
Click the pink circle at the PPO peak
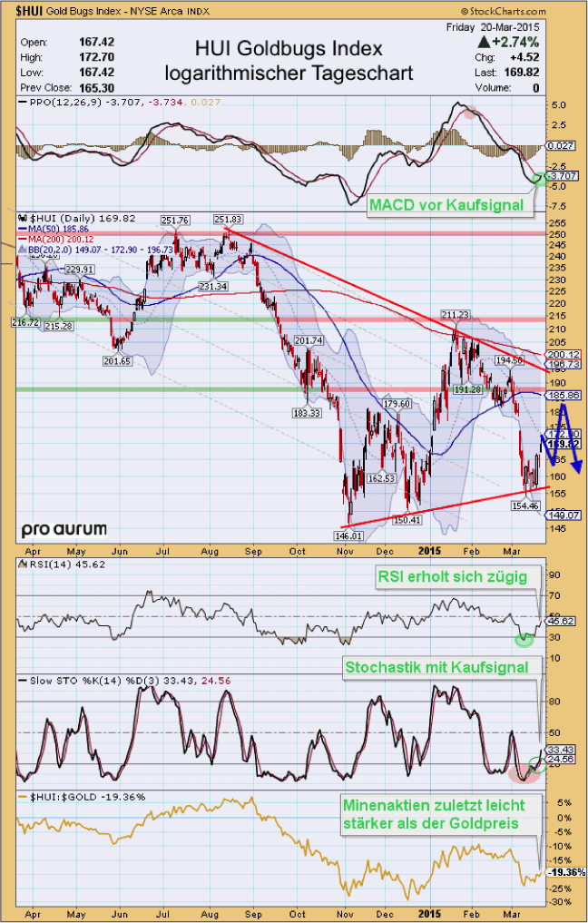point(468,113)
